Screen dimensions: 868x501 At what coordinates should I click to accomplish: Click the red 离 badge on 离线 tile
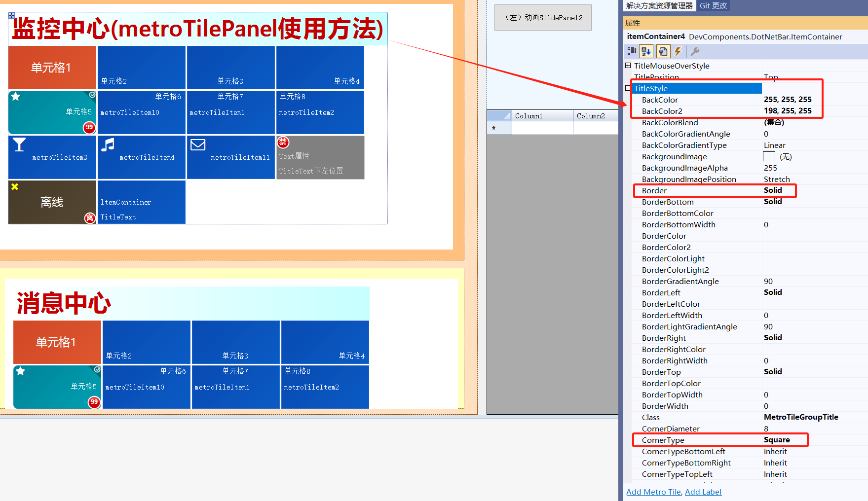click(90, 218)
